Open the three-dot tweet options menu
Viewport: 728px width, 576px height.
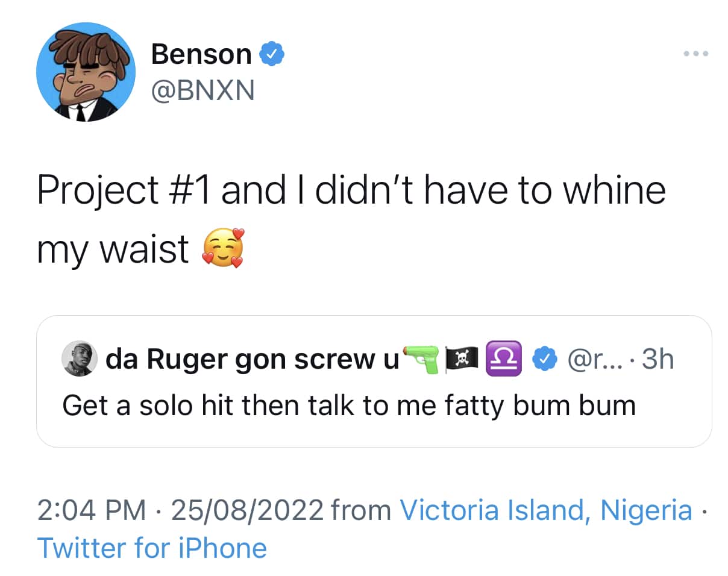[x=696, y=54]
